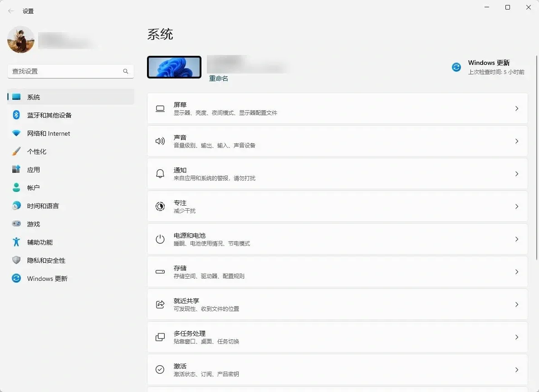Click the 辅助功能 accessibility icon
The width and height of the screenshot is (539, 392).
[x=16, y=242]
